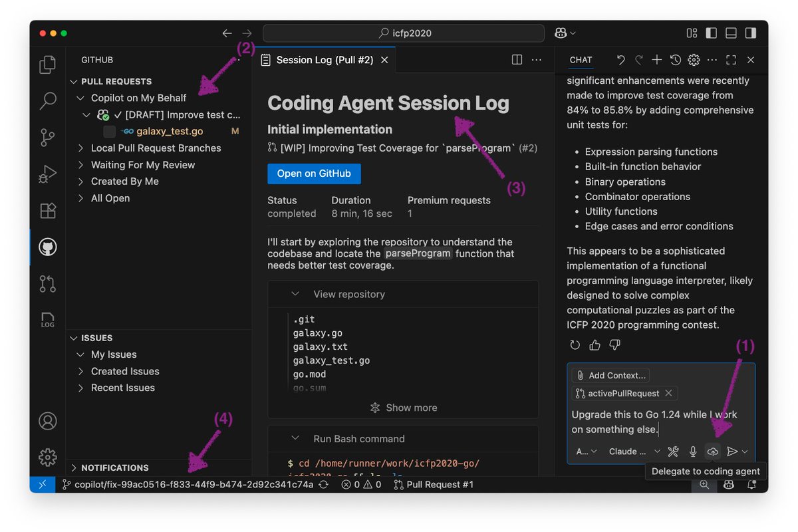The width and height of the screenshot is (798, 532).
Task: Open the Copilot menu in title bar
Action: [563, 33]
